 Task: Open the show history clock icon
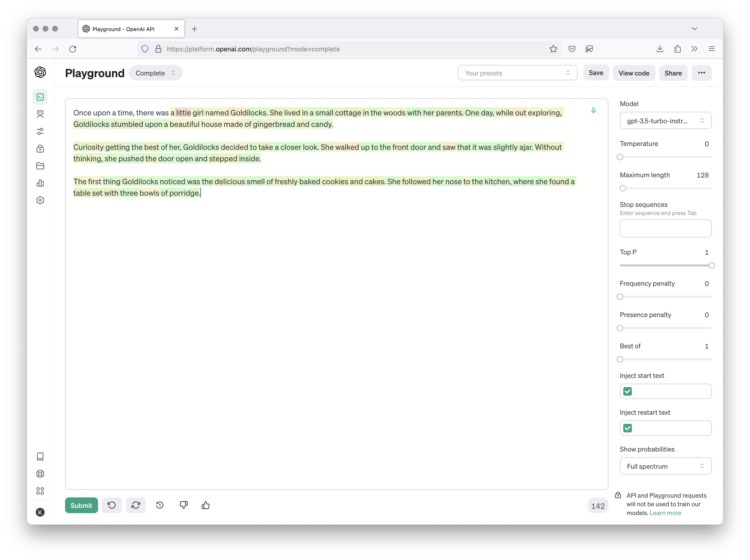click(x=160, y=505)
